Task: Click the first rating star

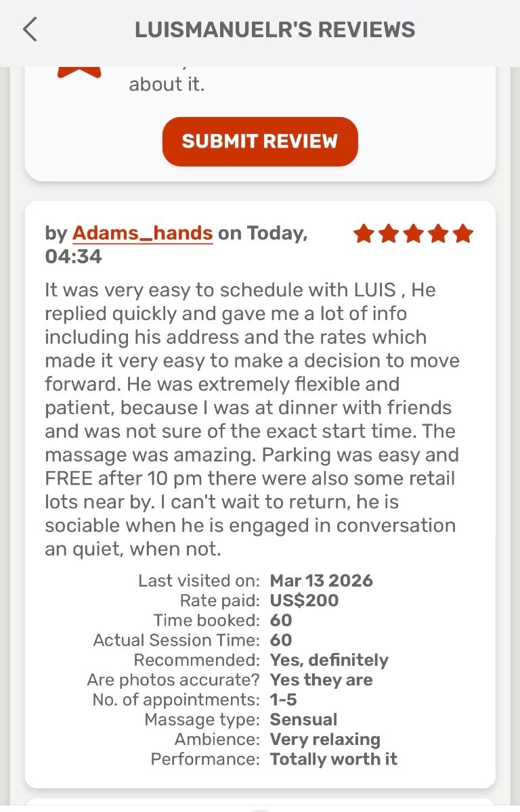Action: coord(364,234)
